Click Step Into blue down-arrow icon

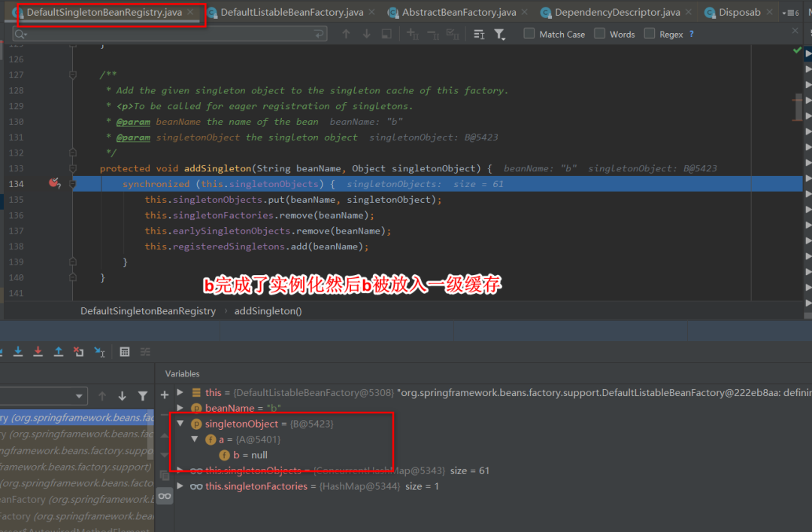(18, 352)
